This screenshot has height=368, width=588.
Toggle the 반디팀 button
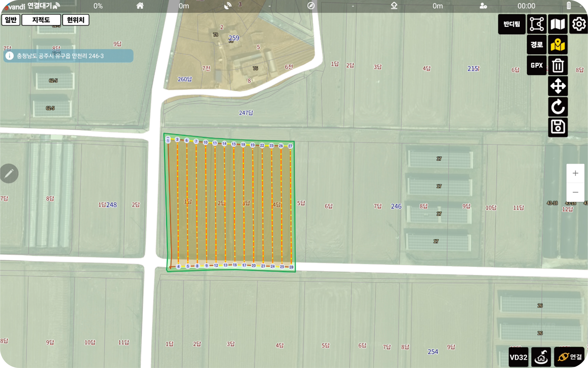pos(512,24)
